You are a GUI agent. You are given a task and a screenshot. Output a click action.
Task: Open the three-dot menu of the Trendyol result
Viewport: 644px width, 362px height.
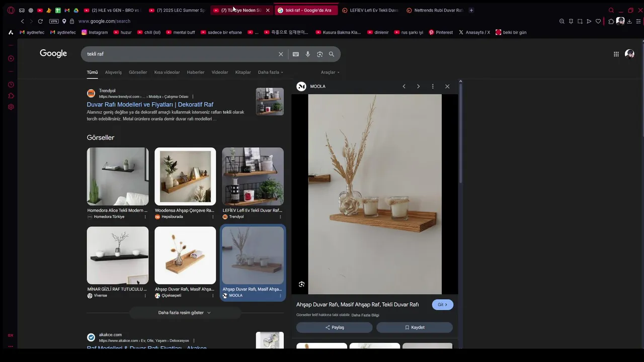coord(193,97)
